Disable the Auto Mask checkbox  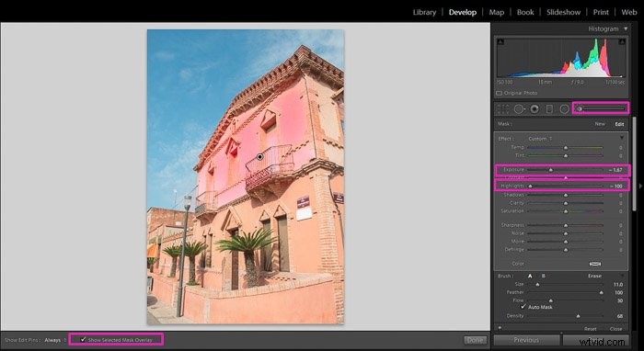pos(523,307)
